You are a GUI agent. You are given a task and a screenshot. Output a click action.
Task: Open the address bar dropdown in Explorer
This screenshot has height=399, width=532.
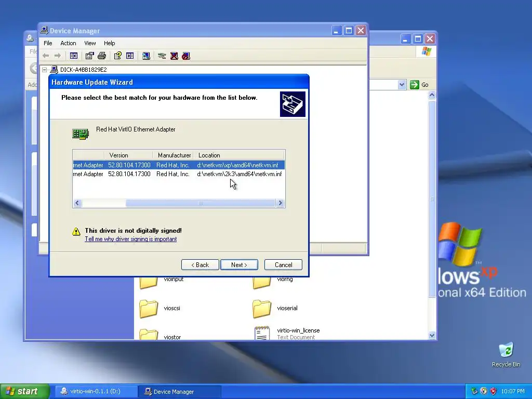point(402,85)
